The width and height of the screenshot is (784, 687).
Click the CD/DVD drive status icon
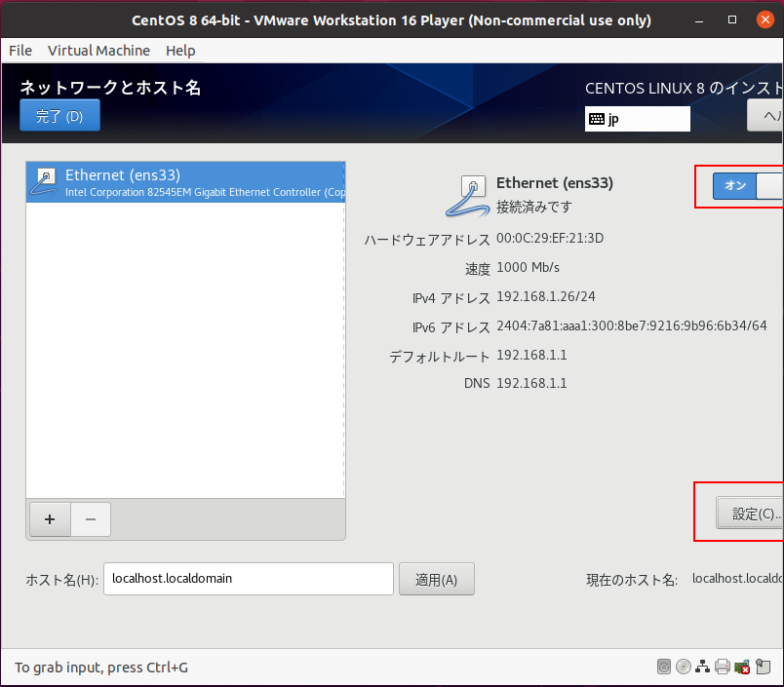click(684, 668)
